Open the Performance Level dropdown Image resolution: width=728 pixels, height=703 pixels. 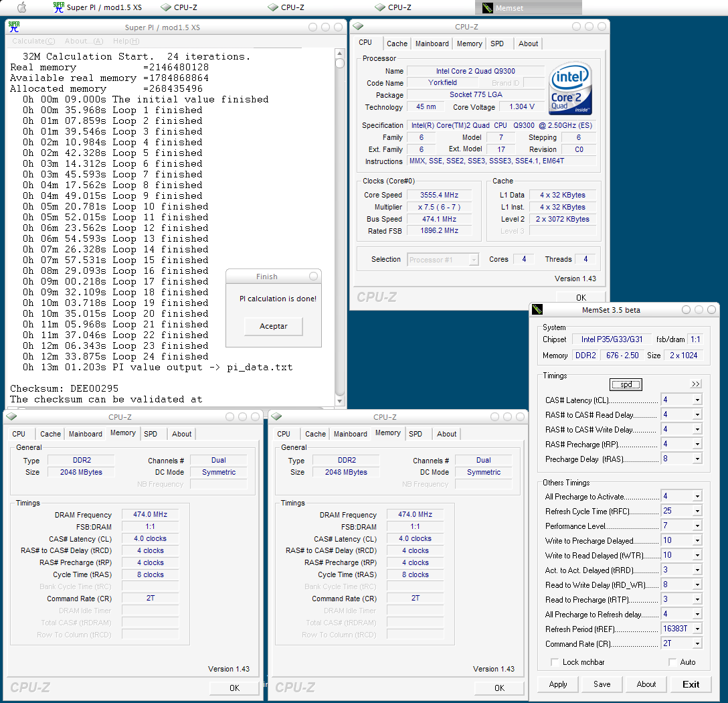(x=697, y=526)
